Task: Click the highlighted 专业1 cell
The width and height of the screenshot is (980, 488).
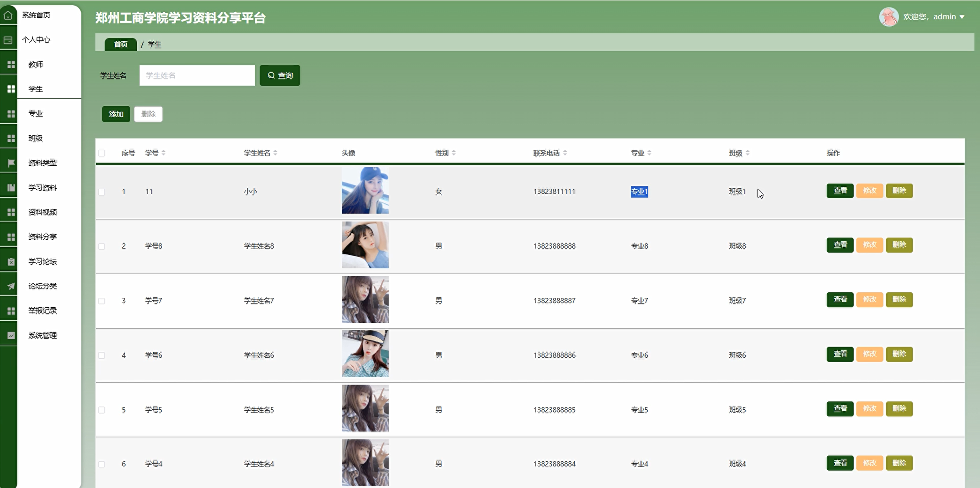Action: [x=639, y=192]
